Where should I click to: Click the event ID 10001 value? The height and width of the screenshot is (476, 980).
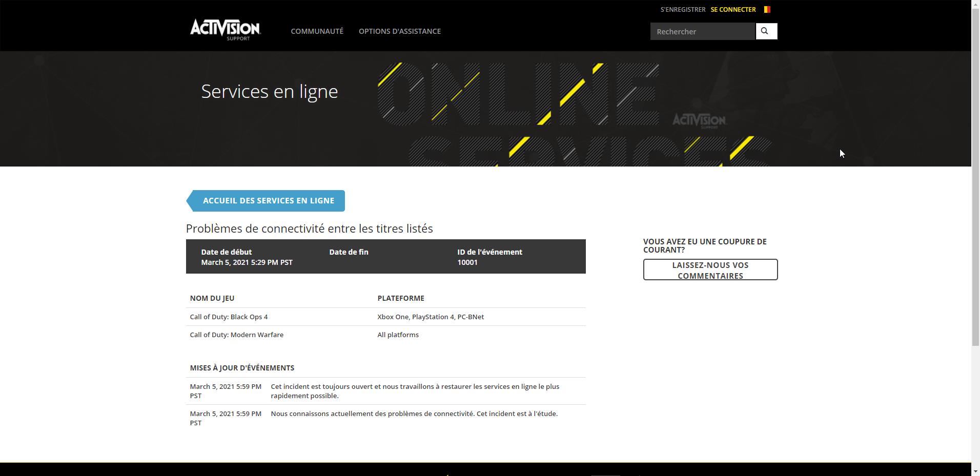pyautogui.click(x=467, y=262)
